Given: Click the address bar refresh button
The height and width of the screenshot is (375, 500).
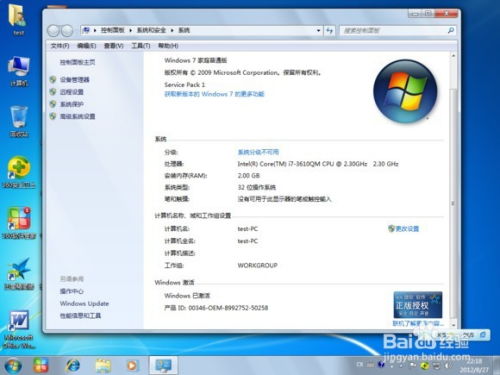Looking at the screenshot, I should [329, 31].
